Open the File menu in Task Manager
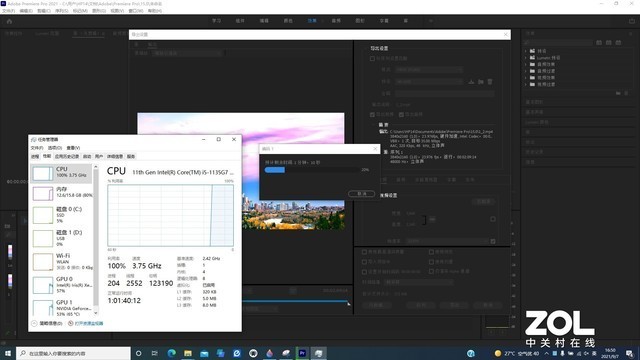 pos(37,148)
